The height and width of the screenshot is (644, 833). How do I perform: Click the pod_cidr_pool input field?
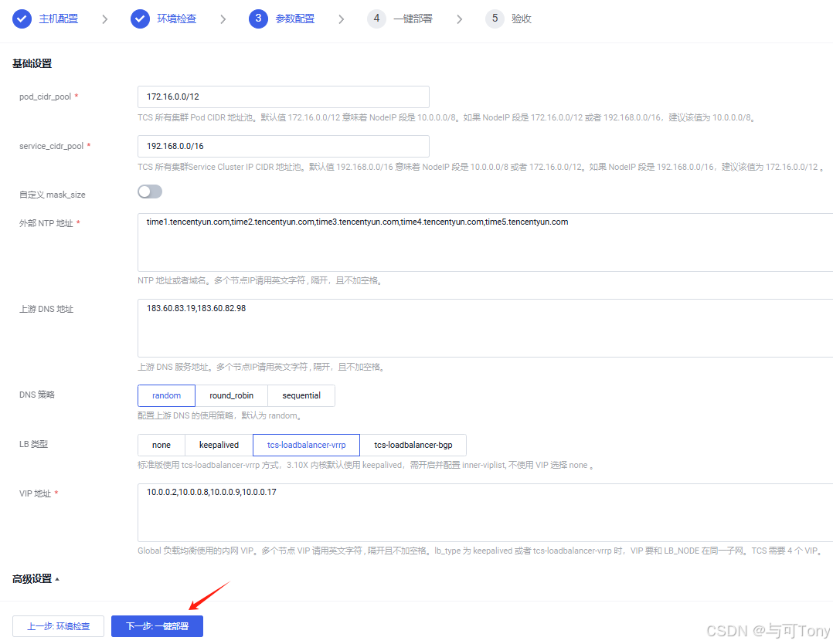click(282, 97)
